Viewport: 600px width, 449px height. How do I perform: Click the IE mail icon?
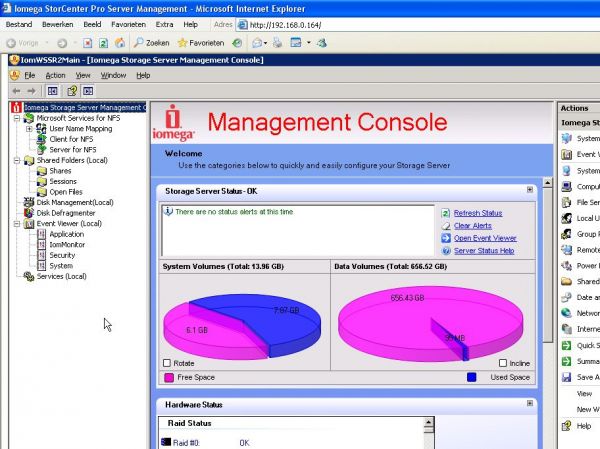[257, 43]
